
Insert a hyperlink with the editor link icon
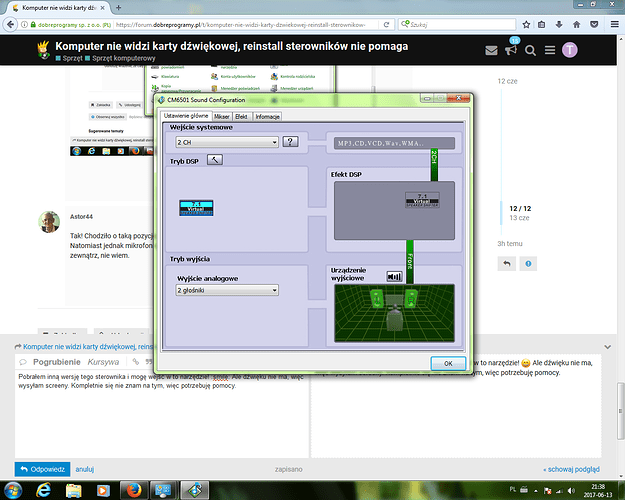tap(136, 362)
